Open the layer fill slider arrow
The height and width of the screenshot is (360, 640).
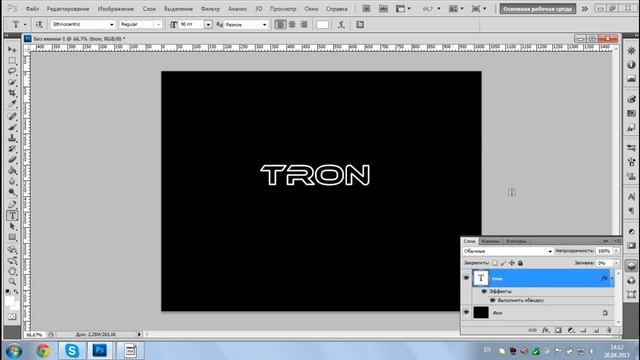tap(616, 263)
